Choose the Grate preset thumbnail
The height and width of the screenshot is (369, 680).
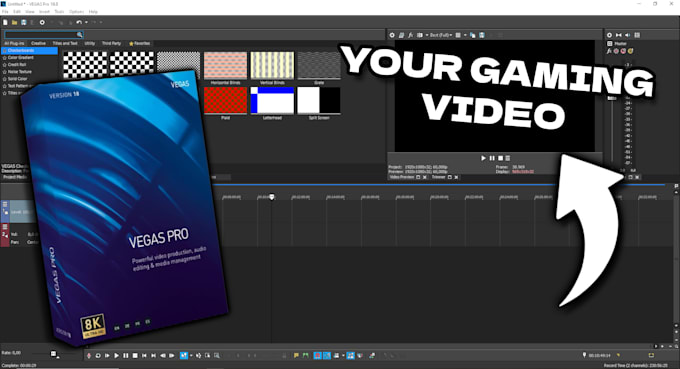point(319,66)
